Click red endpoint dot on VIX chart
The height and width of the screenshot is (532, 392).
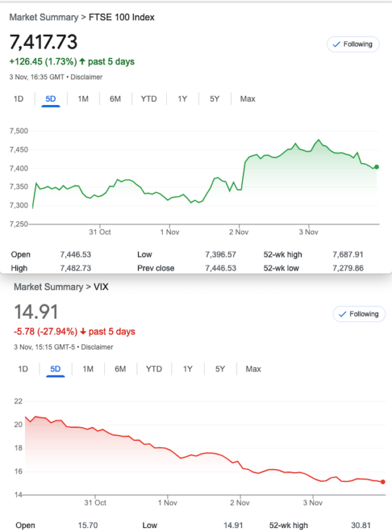coord(383,481)
